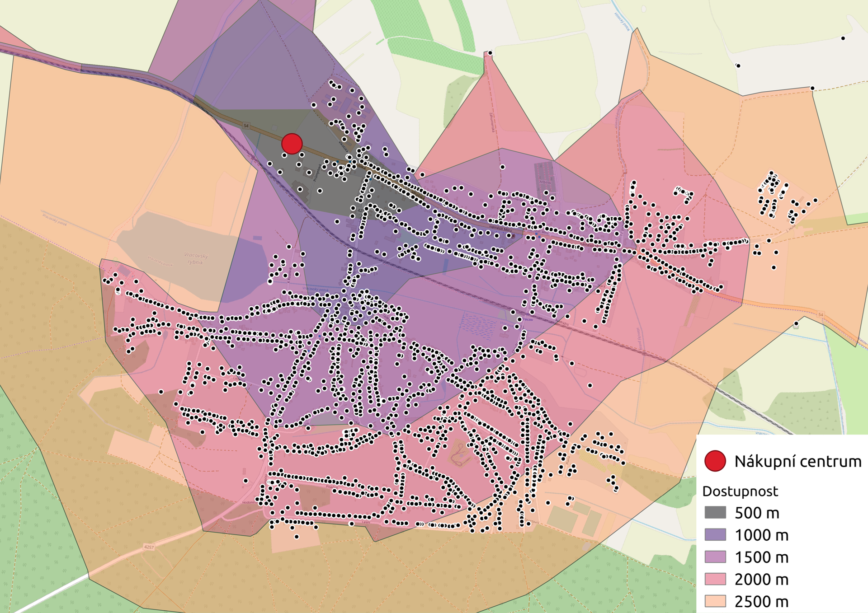The width and height of the screenshot is (868, 613).
Task: Click the 2500 m peach legend swatch
Action: [715, 601]
